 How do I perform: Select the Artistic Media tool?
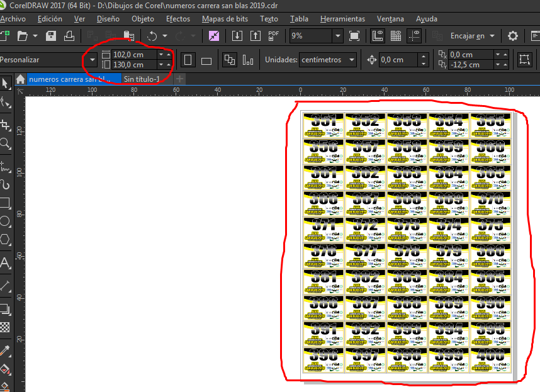pos(5,185)
